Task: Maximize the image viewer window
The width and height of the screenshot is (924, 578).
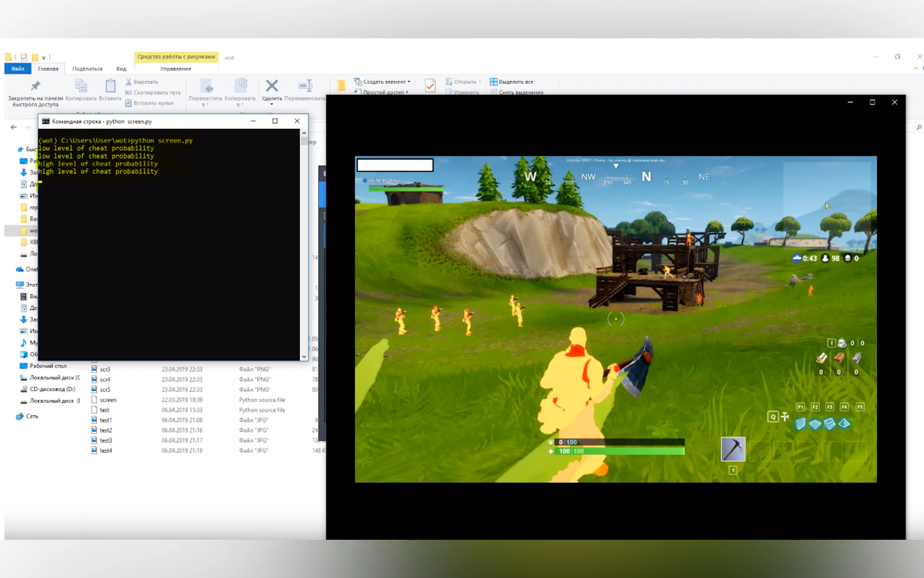Action: 872,102
